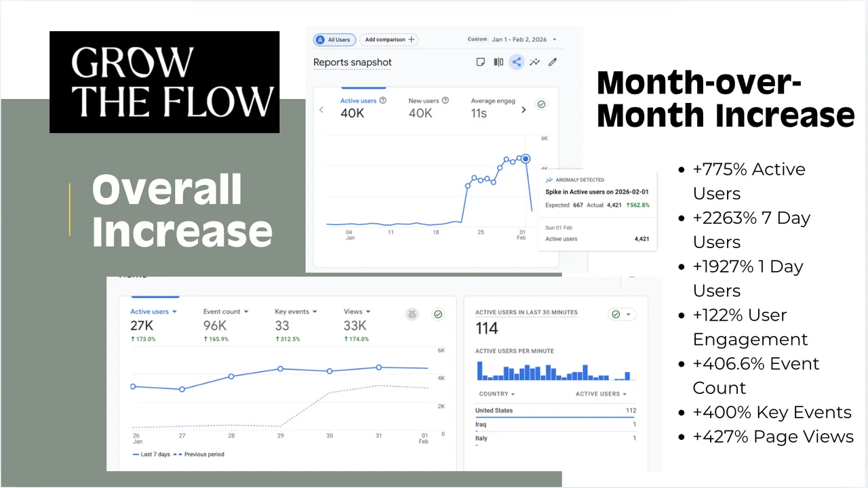
Task: Click the highlighted Feb 01 point on the top chart
Action: click(526, 159)
